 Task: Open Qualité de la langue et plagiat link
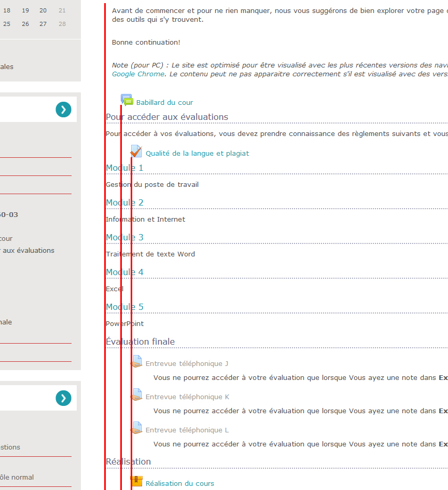tap(197, 154)
